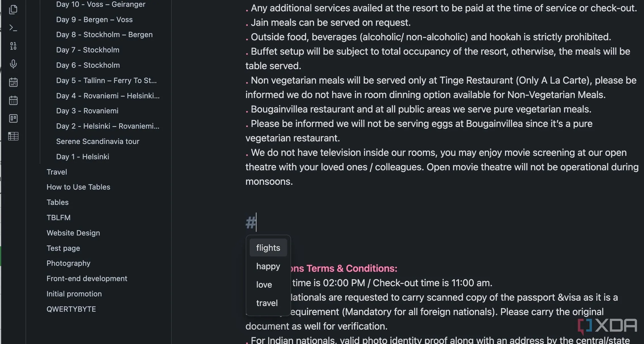Select the 'flights' tag suggestion
The width and height of the screenshot is (644, 344).
268,248
